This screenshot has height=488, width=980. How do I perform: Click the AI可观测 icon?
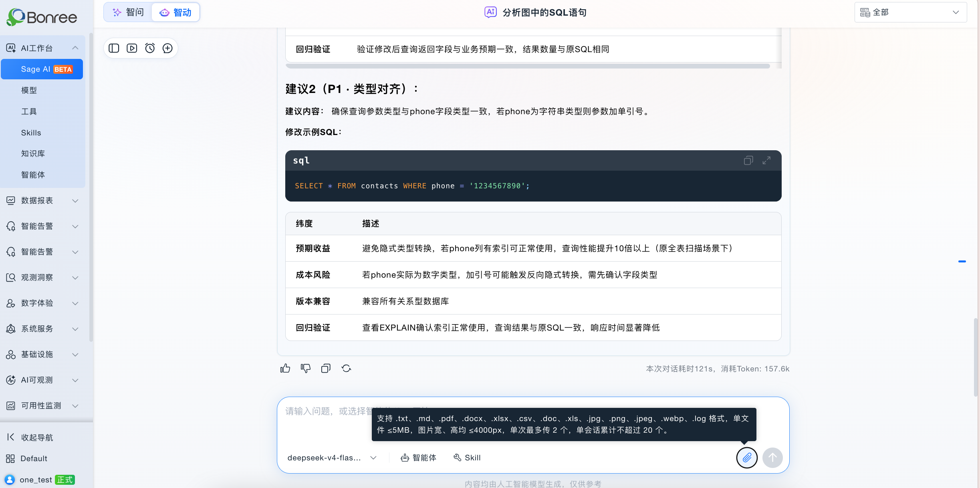[x=11, y=380]
